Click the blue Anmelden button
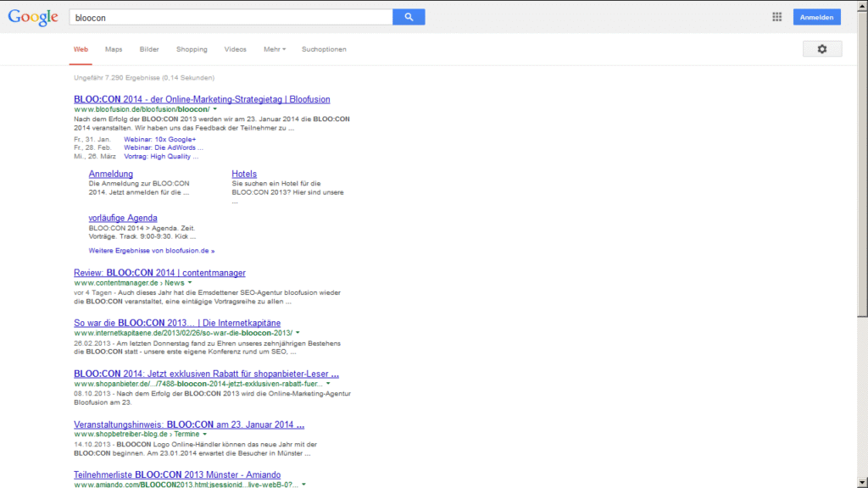This screenshot has height=488, width=868. 816,16
